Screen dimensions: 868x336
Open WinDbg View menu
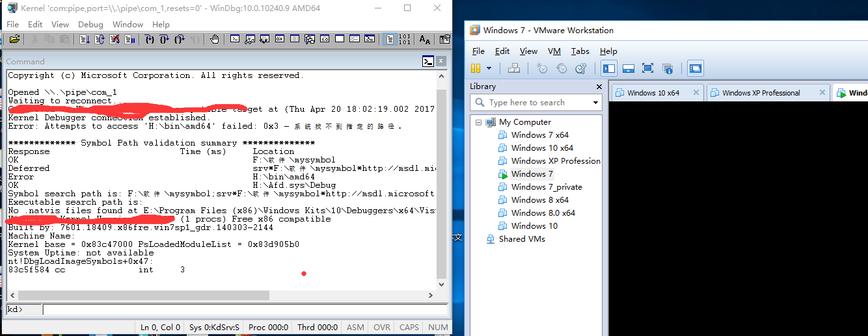pos(60,24)
